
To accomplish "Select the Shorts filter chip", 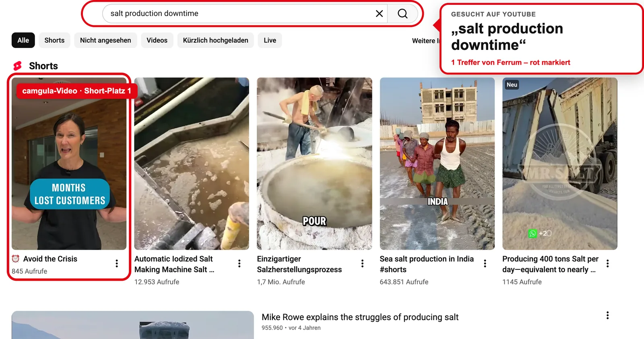I will click(x=54, y=40).
